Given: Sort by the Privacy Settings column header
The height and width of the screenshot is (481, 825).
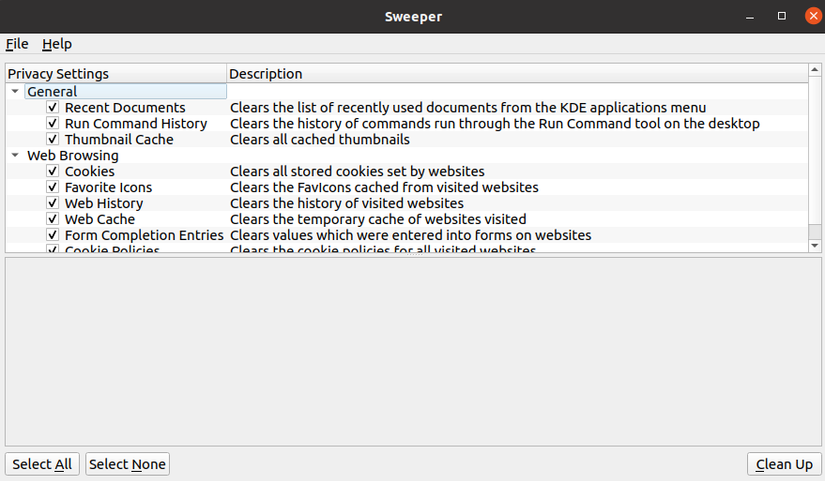Looking at the screenshot, I should click(x=115, y=74).
